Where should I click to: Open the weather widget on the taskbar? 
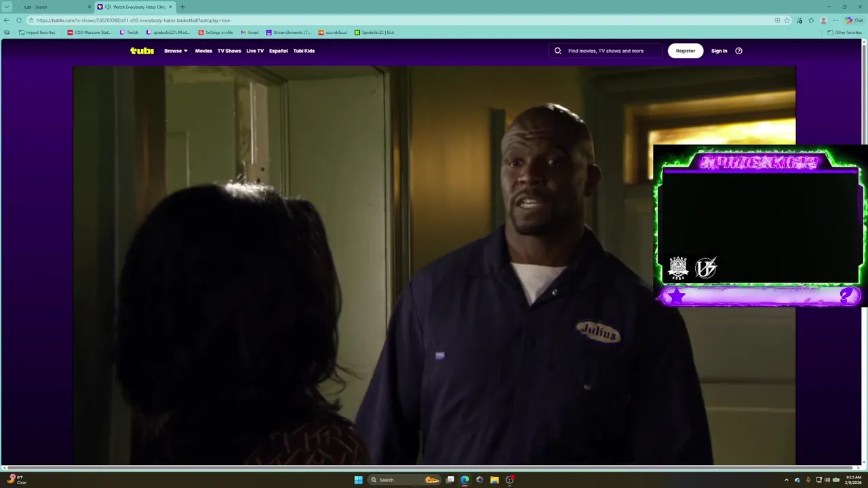tap(16, 480)
